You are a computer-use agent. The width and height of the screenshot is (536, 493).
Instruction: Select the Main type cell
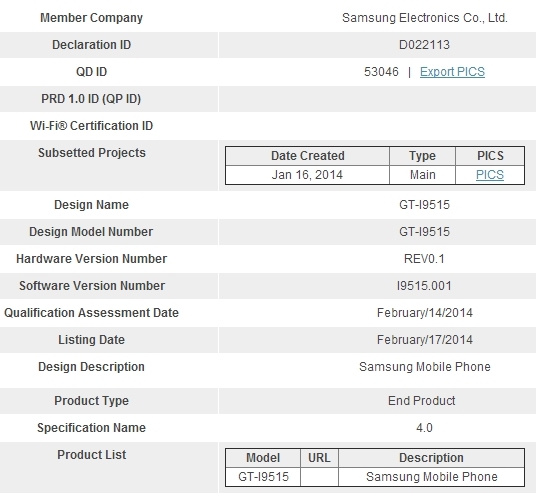423,175
